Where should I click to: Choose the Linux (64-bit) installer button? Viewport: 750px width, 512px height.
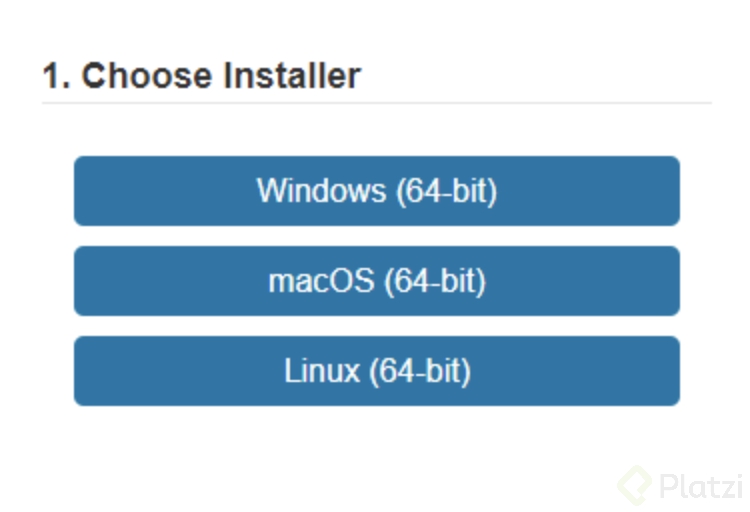click(376, 371)
